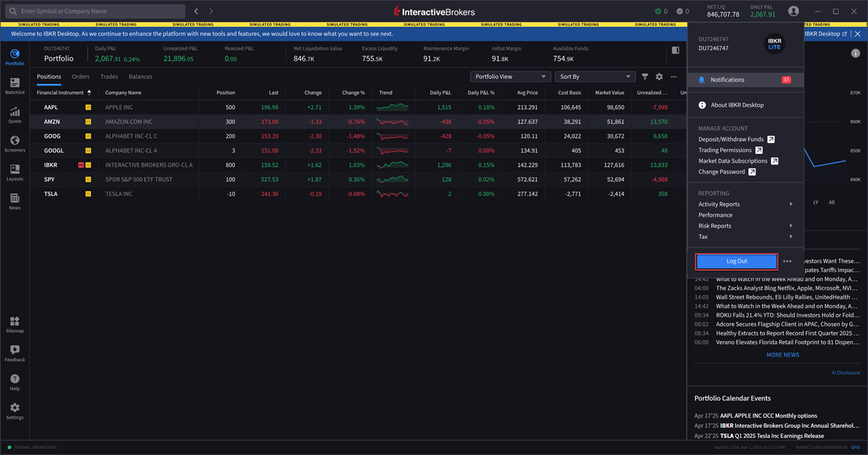The image size is (868, 455).
Task: Click the gray filled orders checkmark indicator
Action: coord(679,11)
